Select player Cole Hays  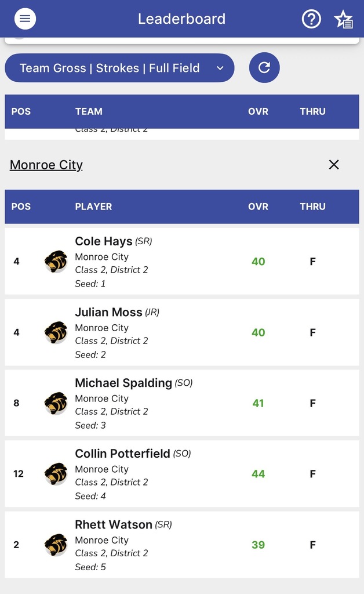104,241
